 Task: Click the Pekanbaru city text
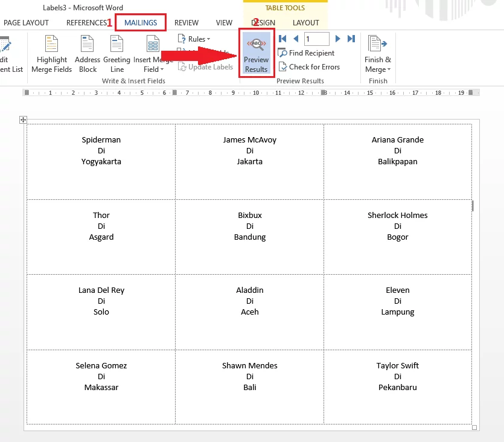(398, 387)
